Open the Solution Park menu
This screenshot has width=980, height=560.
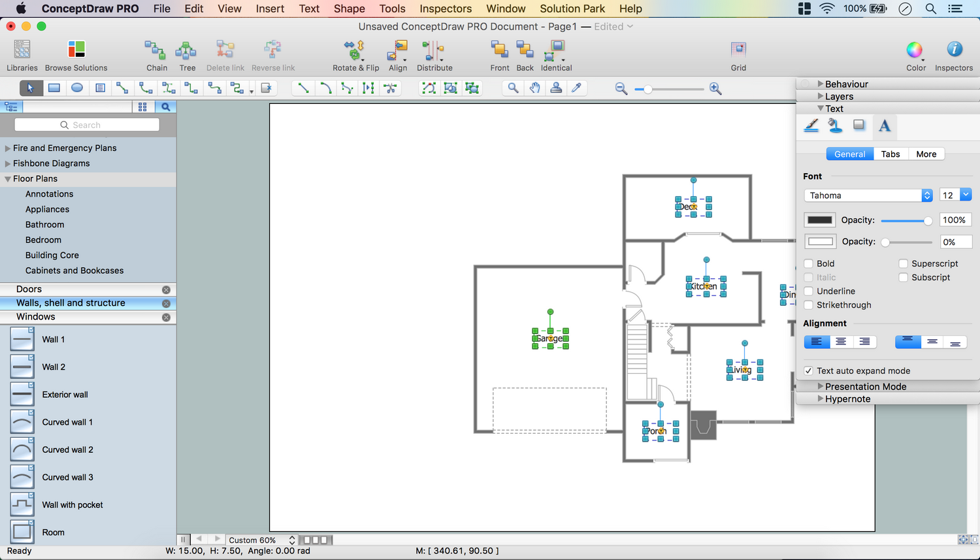[572, 8]
